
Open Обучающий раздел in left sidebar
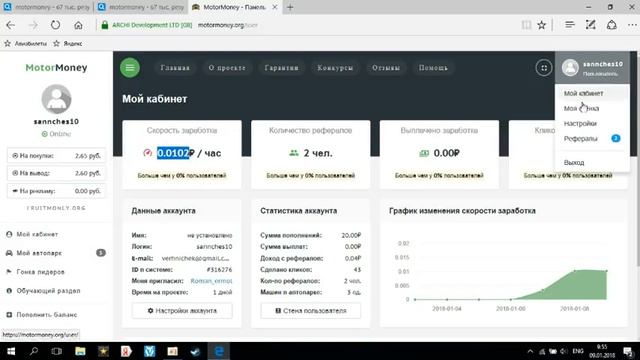point(48,291)
